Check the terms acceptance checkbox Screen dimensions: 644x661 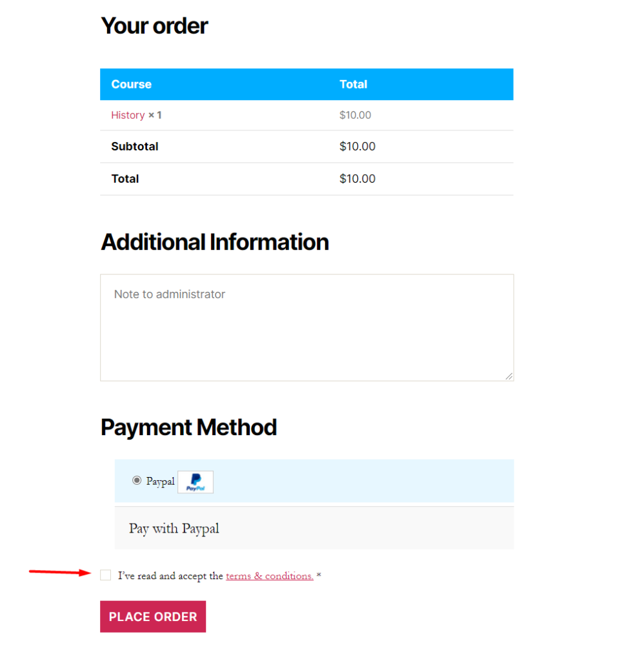[106, 575]
